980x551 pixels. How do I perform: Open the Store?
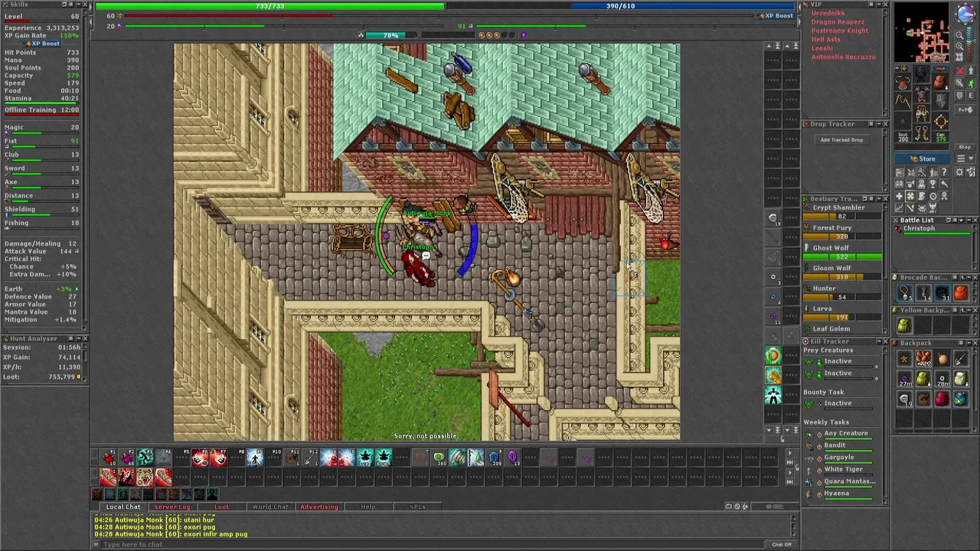click(921, 159)
